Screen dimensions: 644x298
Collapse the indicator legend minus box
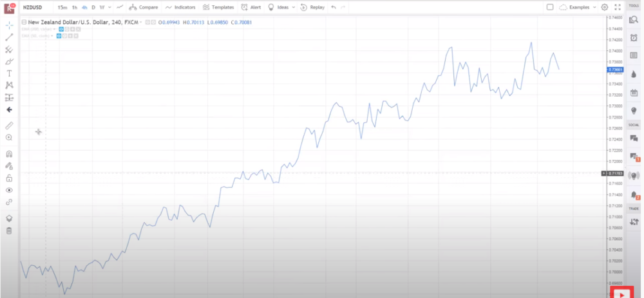click(x=23, y=22)
